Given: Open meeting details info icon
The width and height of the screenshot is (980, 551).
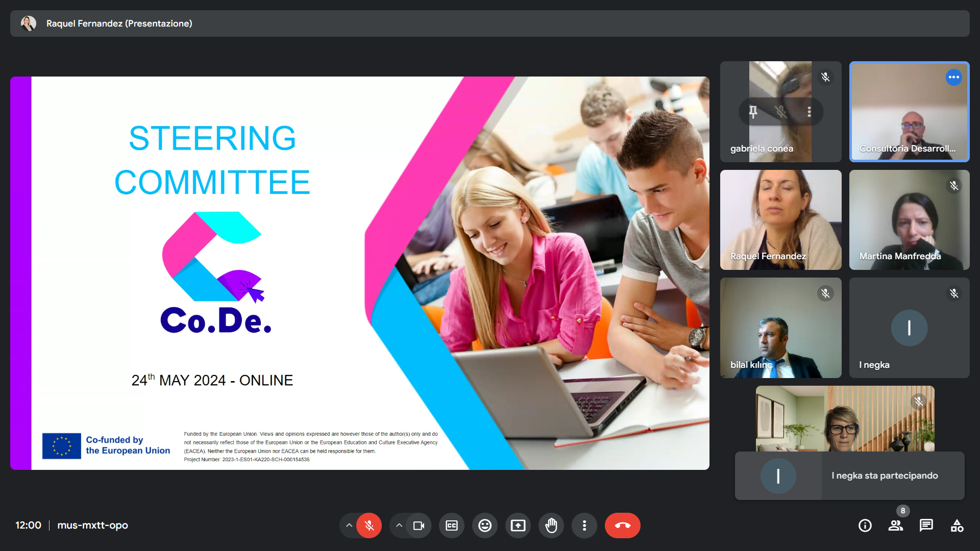Looking at the screenshot, I should 865,525.
